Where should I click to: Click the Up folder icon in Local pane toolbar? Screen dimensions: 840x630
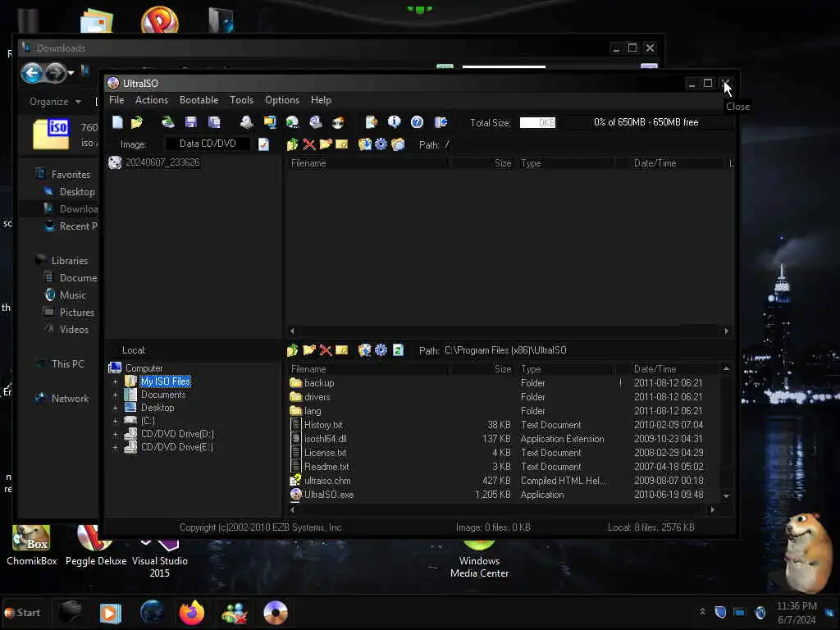click(293, 350)
